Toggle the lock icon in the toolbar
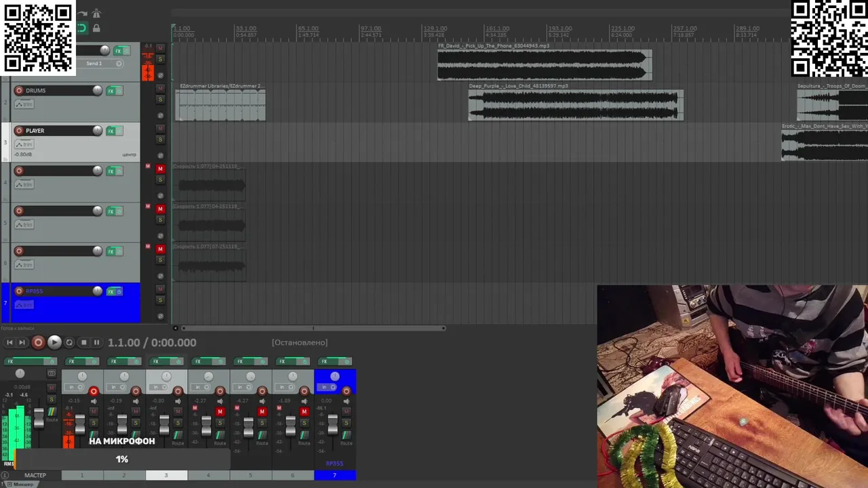Viewport: 868px width, 488px height. tap(96, 28)
